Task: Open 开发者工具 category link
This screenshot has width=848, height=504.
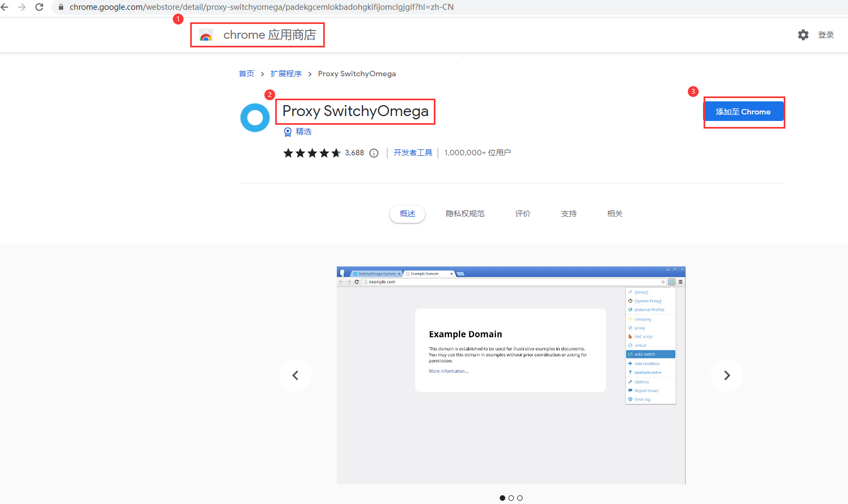Action: click(x=413, y=153)
